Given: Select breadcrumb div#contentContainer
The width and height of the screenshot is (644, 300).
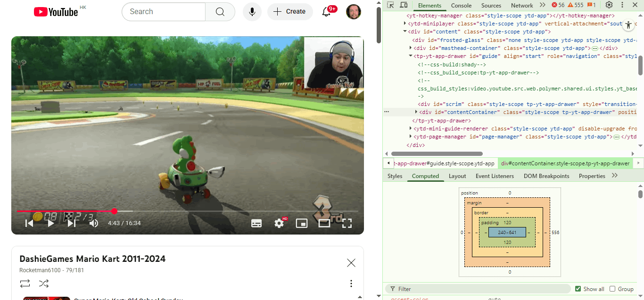Looking at the screenshot, I should [x=565, y=163].
